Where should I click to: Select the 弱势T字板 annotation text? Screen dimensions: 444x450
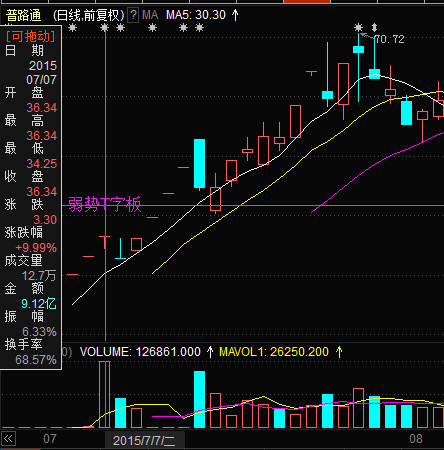[105, 204]
